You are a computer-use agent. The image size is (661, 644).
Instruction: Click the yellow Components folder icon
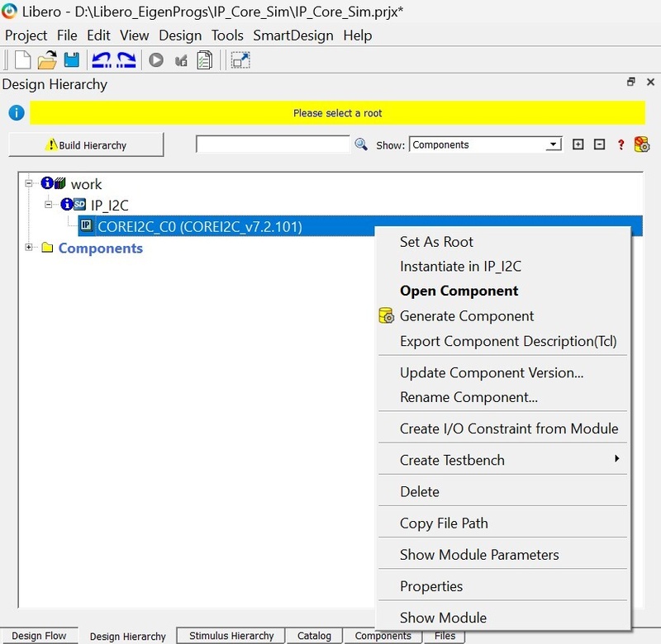(47, 247)
